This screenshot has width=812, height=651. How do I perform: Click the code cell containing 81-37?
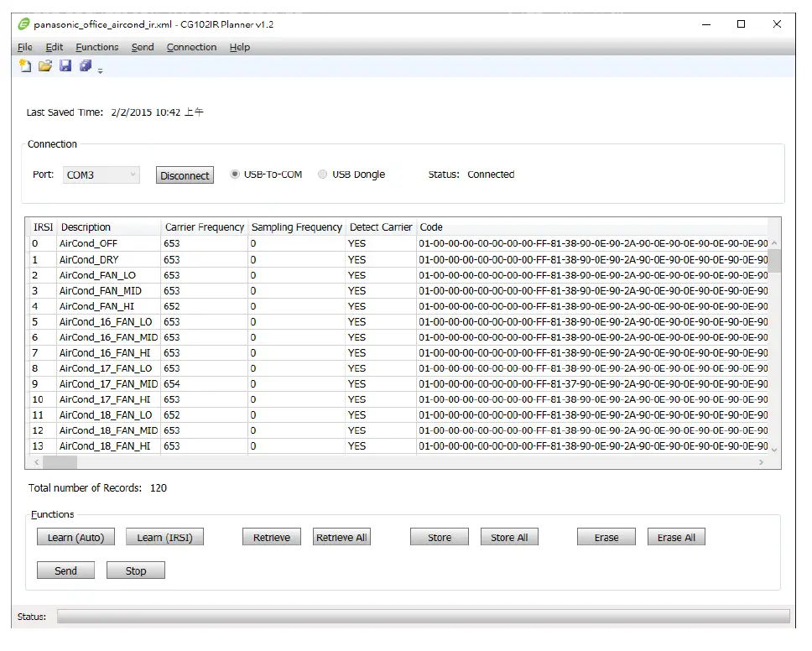(x=592, y=383)
